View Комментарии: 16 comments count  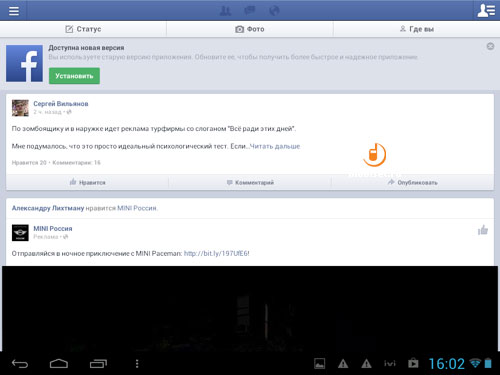pyautogui.click(x=76, y=163)
